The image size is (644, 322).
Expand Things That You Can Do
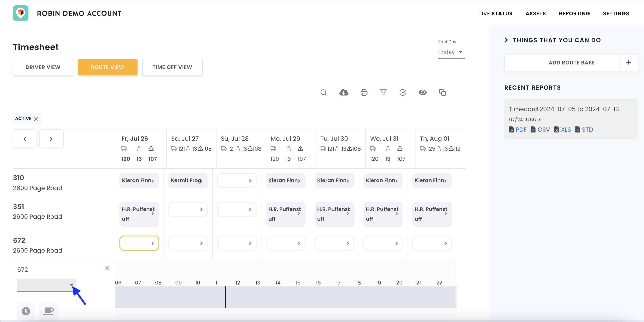pos(552,40)
